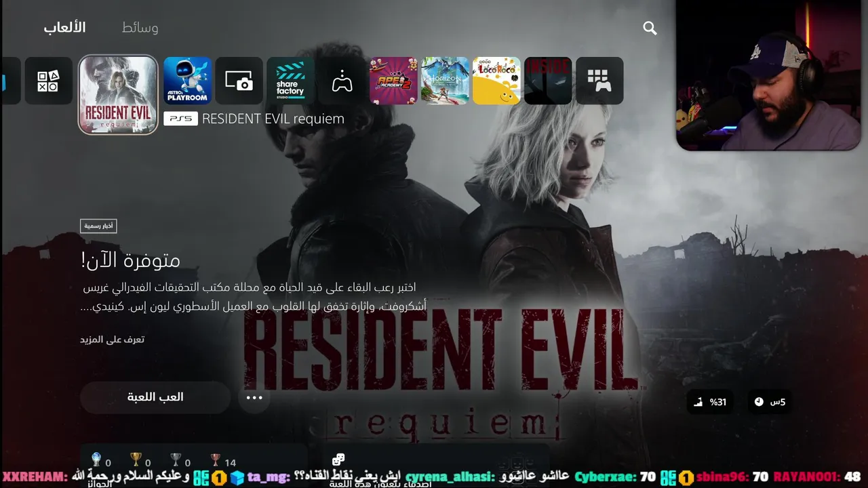The height and width of the screenshot is (488, 868).
Task: Follow the تعرف على المزيد link
Action: click(x=113, y=339)
